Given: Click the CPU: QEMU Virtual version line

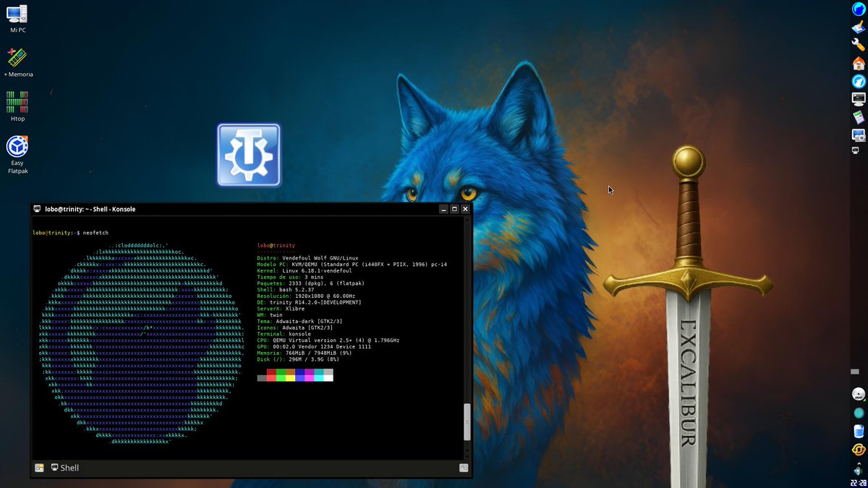Looking at the screenshot, I should click(328, 340).
